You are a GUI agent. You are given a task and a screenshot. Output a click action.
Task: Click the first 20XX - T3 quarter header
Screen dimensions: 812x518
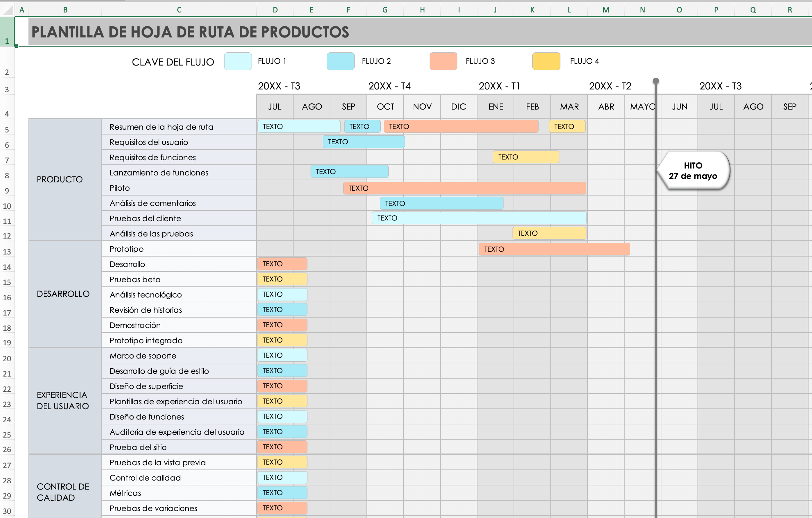tap(279, 86)
